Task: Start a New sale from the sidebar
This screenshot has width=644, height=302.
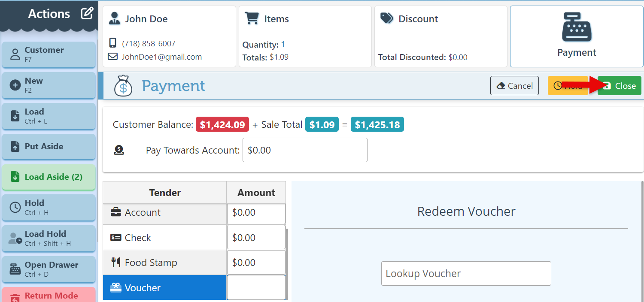Action: click(49, 85)
